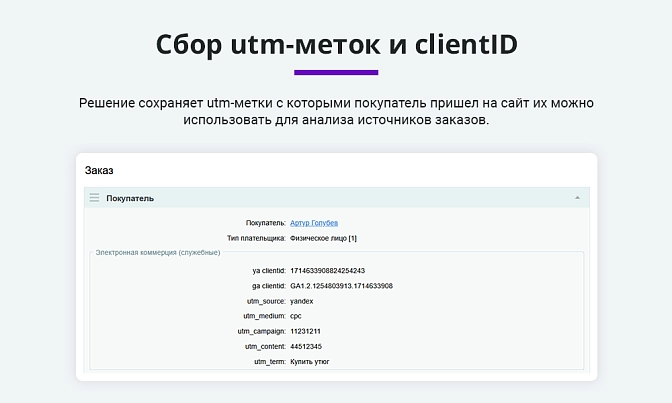Collapse the Покупатель section arrow
The width and height of the screenshot is (672, 403).
pos(577,198)
